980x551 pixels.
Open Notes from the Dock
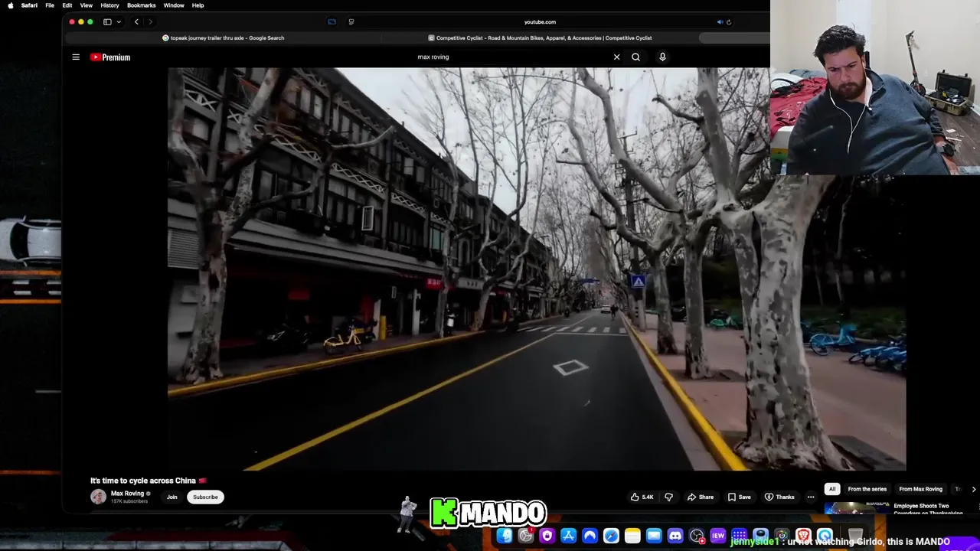click(632, 536)
